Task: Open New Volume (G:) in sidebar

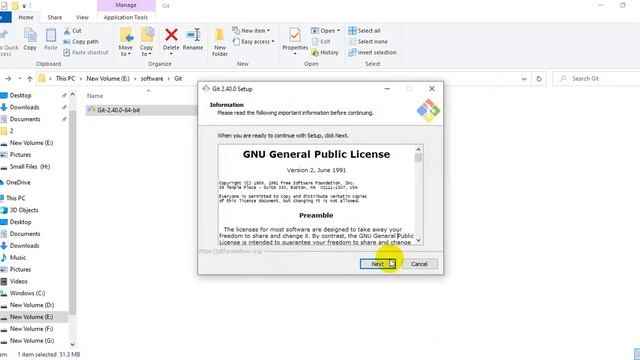Action: tap(32, 341)
